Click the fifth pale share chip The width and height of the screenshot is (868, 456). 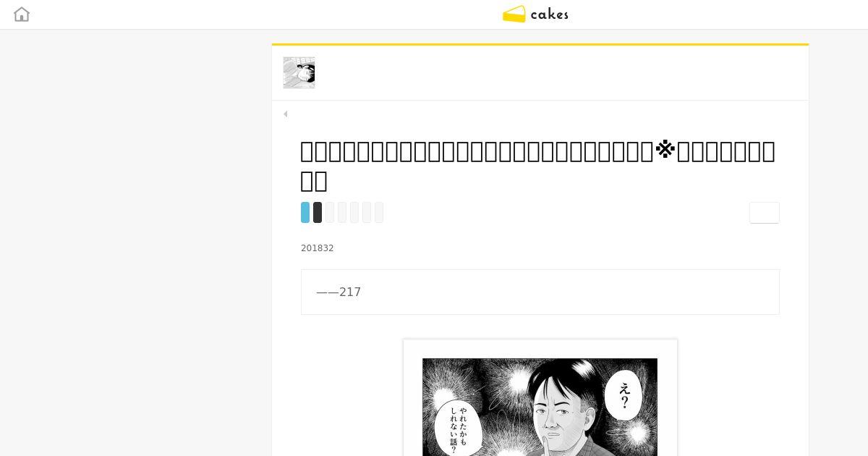pyautogui.click(x=354, y=212)
